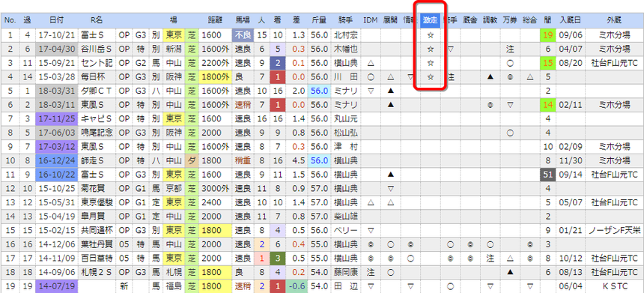Select the highlighted 激走 column header
The height and width of the screenshot is (293, 644).
click(x=430, y=19)
